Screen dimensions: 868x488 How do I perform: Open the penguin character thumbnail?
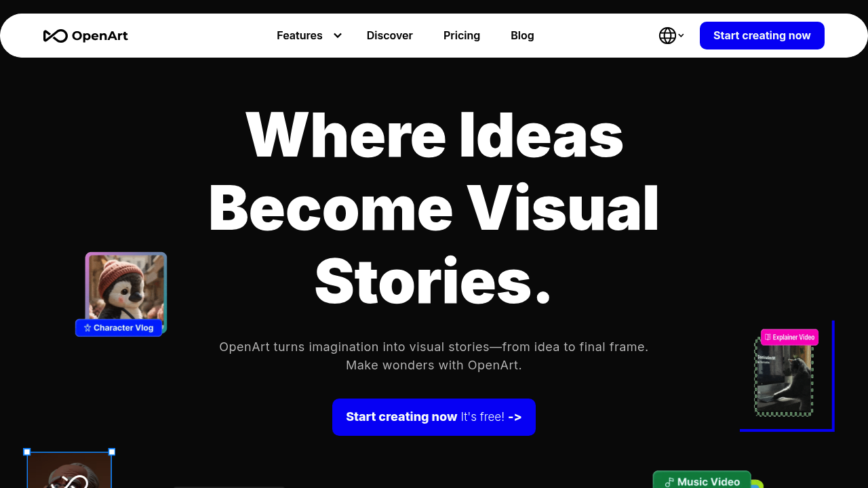tap(126, 288)
